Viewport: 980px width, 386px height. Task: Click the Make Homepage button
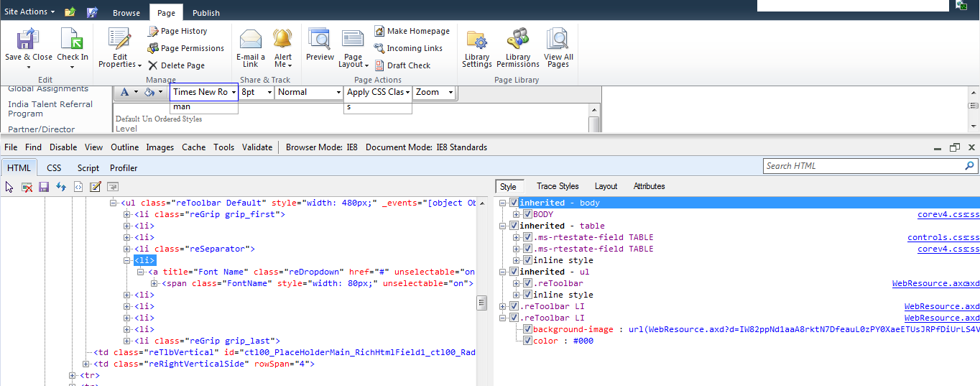tap(412, 31)
